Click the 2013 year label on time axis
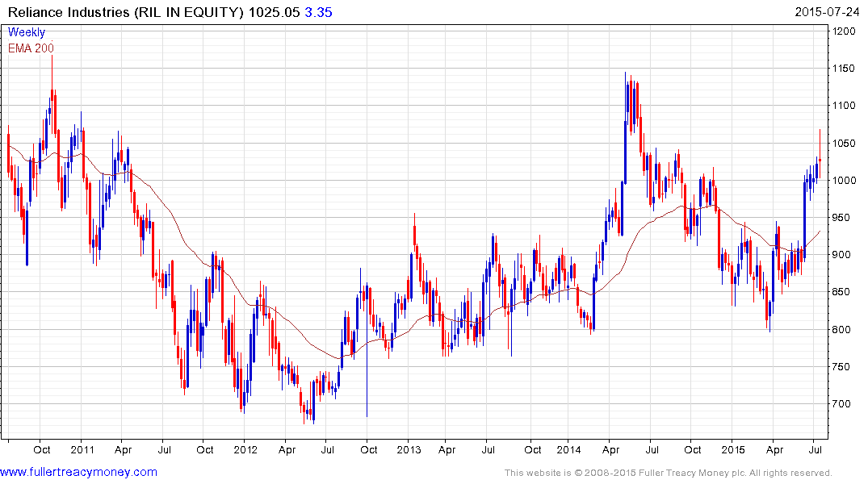This screenshot has width=868, height=484. point(409,449)
